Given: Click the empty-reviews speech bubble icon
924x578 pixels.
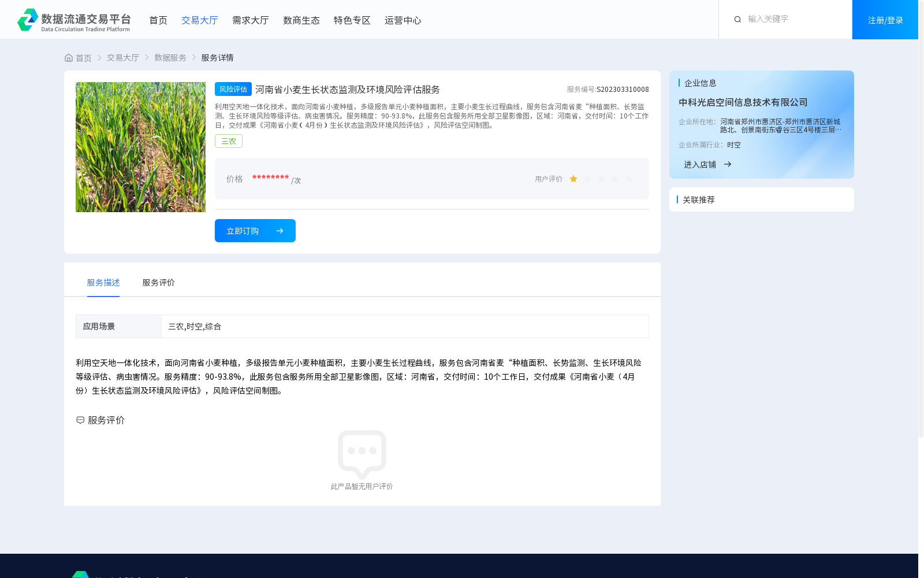Looking at the screenshot, I should pos(362,454).
